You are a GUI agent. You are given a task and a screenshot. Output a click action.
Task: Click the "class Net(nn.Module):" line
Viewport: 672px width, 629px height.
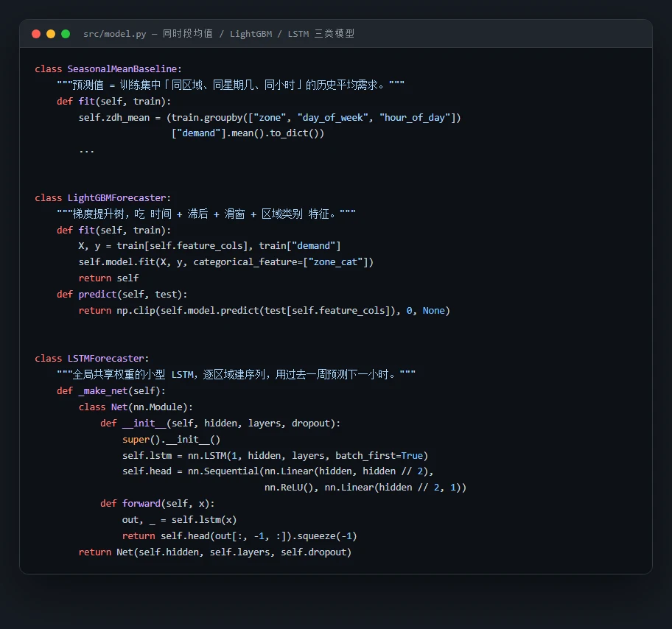136,407
